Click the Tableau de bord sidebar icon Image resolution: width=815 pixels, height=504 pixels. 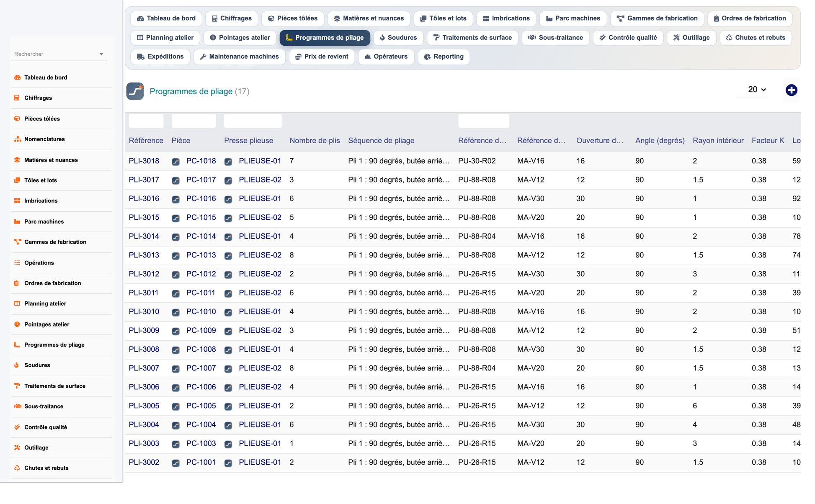pos(17,77)
